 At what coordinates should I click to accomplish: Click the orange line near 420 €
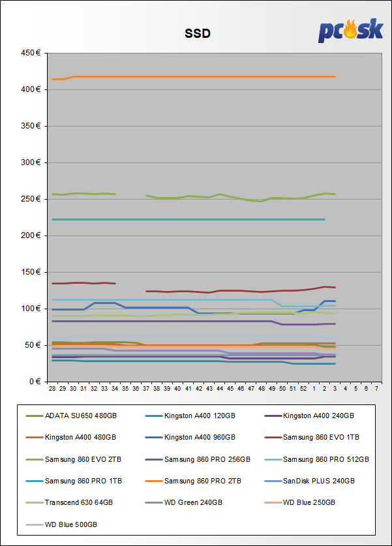click(x=194, y=76)
